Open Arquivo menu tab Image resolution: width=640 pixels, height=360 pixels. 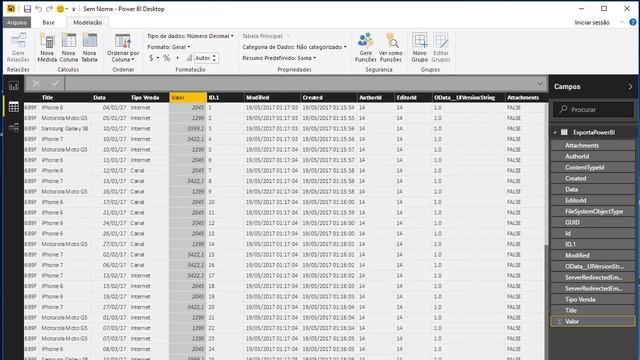[17, 22]
